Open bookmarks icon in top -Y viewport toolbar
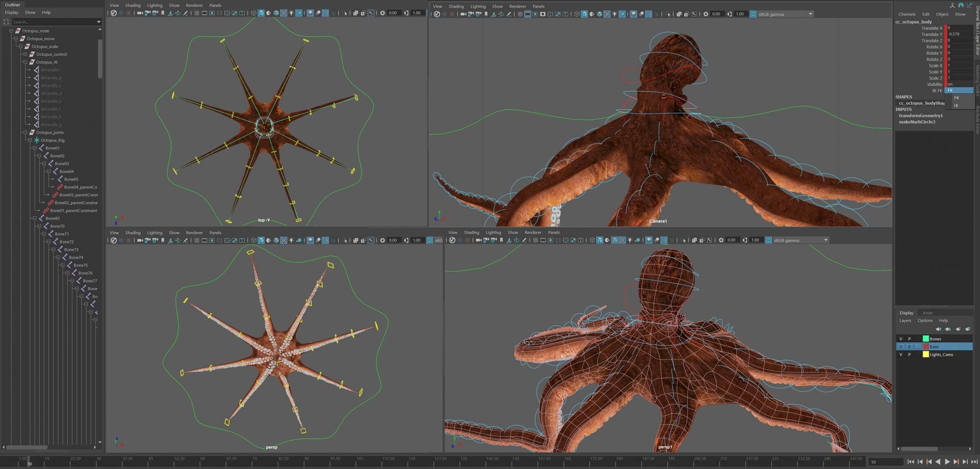Screen dimensions: 980x469 (x=163, y=13)
